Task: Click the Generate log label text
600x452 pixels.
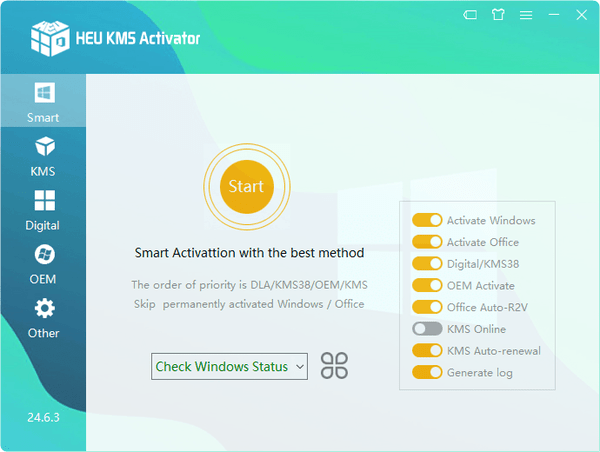Action: pyautogui.click(x=479, y=373)
